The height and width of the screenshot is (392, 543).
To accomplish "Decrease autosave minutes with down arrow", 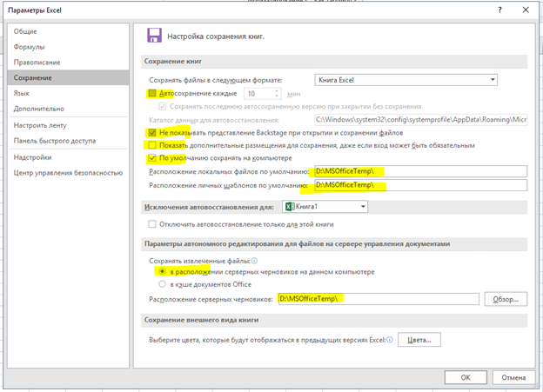I will point(277,96).
